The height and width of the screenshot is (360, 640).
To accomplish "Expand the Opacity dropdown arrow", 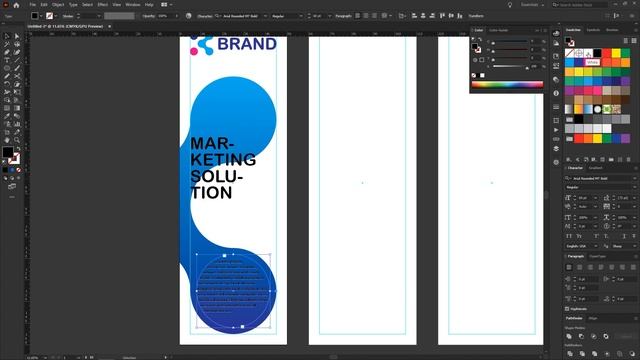I will 177,16.
